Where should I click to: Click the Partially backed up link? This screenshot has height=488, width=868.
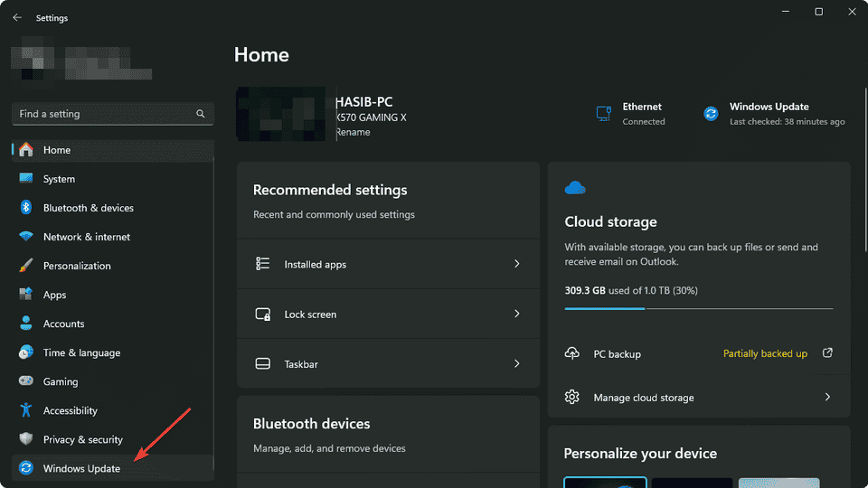[x=765, y=353]
